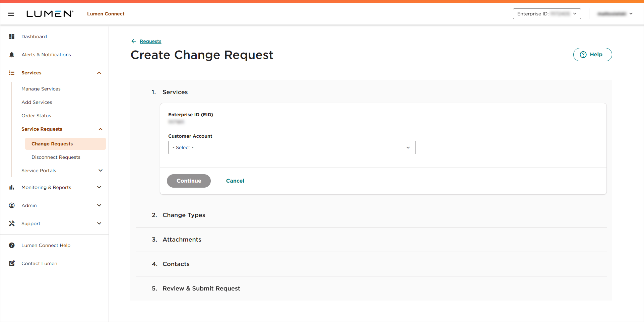Click the Lumen Connect header title
This screenshot has height=322, width=644.
tap(106, 14)
